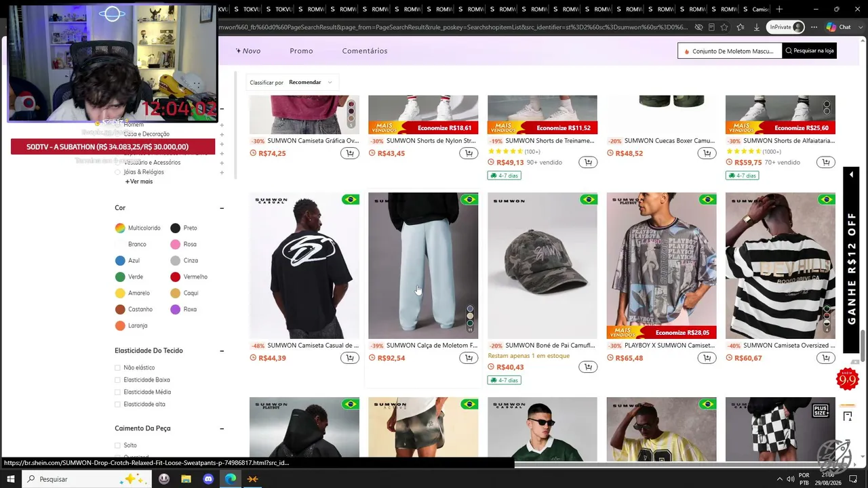Click the InPrivate profile indicator

click(786, 27)
